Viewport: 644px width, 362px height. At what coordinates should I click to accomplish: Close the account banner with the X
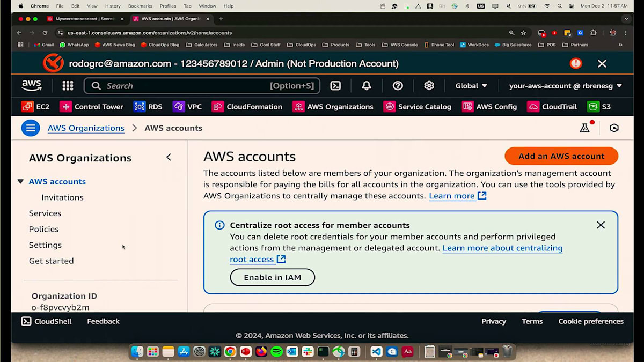602,64
